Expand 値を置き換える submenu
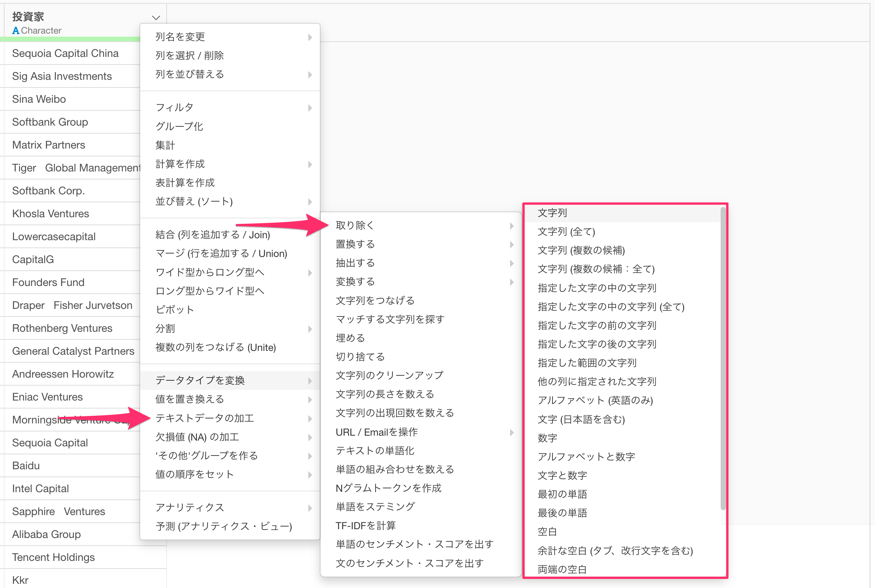The width and height of the screenshot is (875, 588). coord(230,399)
